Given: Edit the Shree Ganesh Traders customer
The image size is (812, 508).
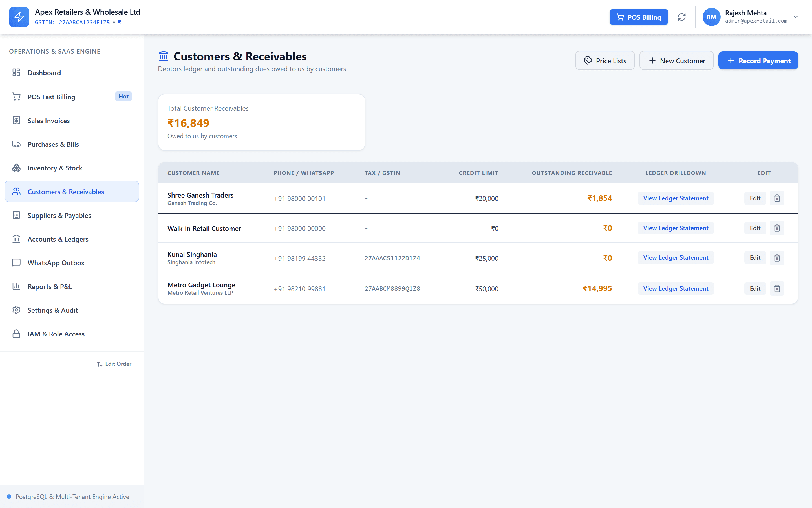Looking at the screenshot, I should pos(755,198).
